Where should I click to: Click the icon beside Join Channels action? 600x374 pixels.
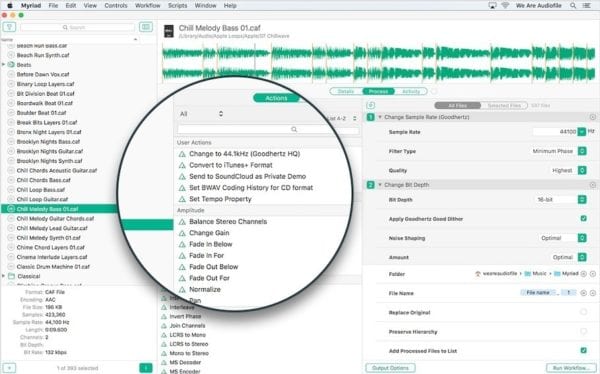(x=164, y=326)
